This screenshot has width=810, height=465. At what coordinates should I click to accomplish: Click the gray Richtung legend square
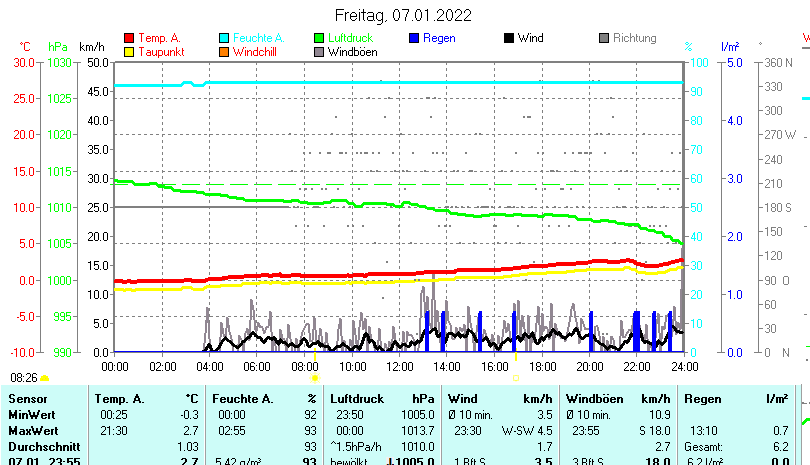[604, 38]
